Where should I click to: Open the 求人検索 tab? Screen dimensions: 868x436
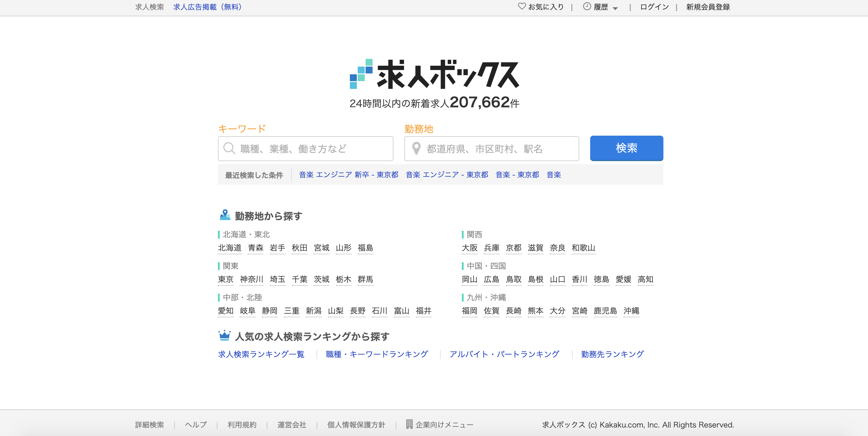click(x=149, y=7)
